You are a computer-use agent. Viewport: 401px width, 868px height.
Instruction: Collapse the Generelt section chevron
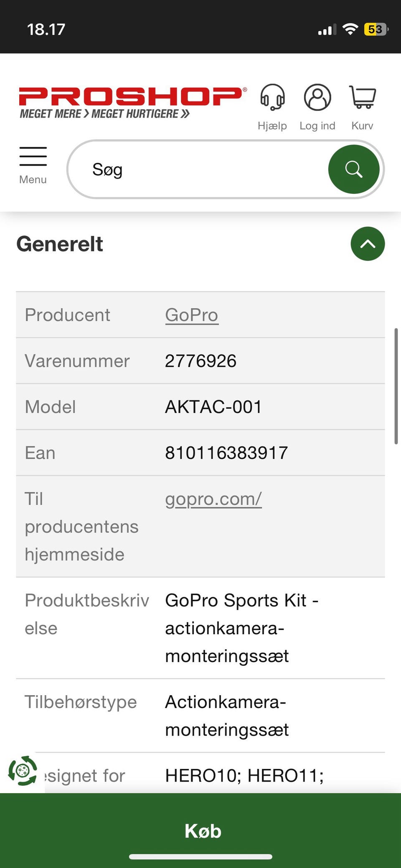click(x=368, y=244)
